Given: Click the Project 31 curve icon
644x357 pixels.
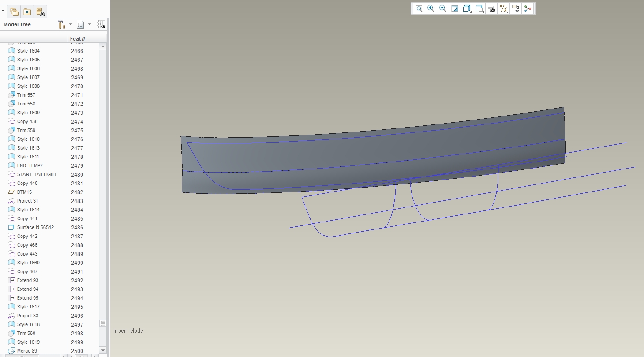Looking at the screenshot, I should click(11, 201).
